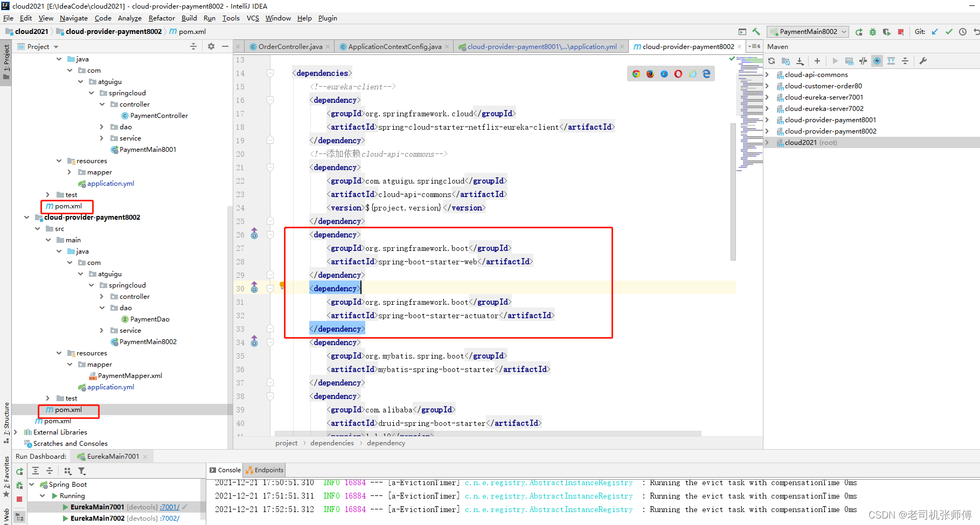
Task: Click the red Stop icon in main toolbar
Action: [x=901, y=32]
